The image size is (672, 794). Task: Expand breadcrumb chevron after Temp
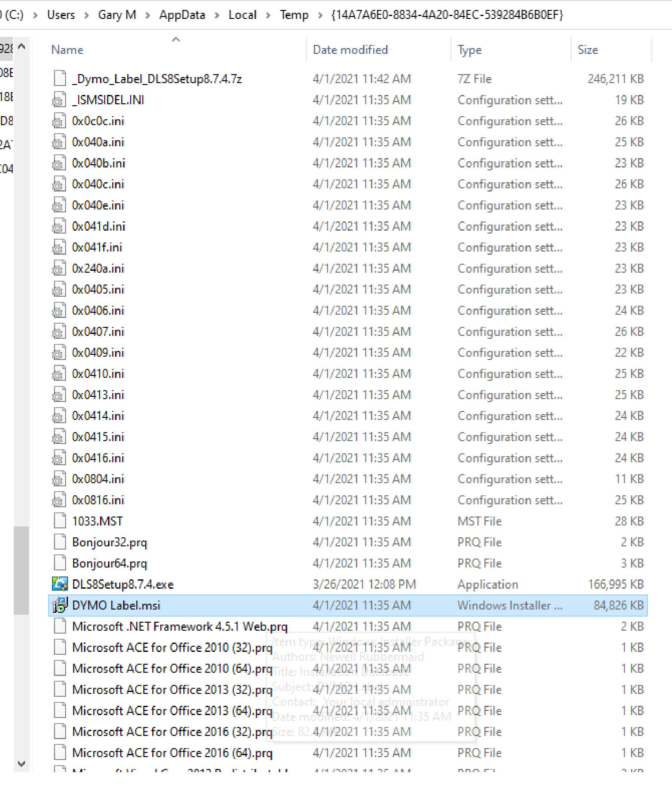(x=320, y=15)
